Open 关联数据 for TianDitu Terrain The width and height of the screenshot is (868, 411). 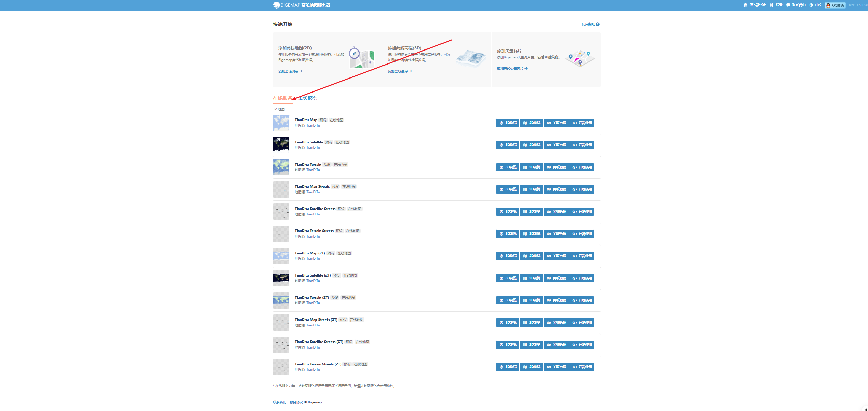point(556,167)
